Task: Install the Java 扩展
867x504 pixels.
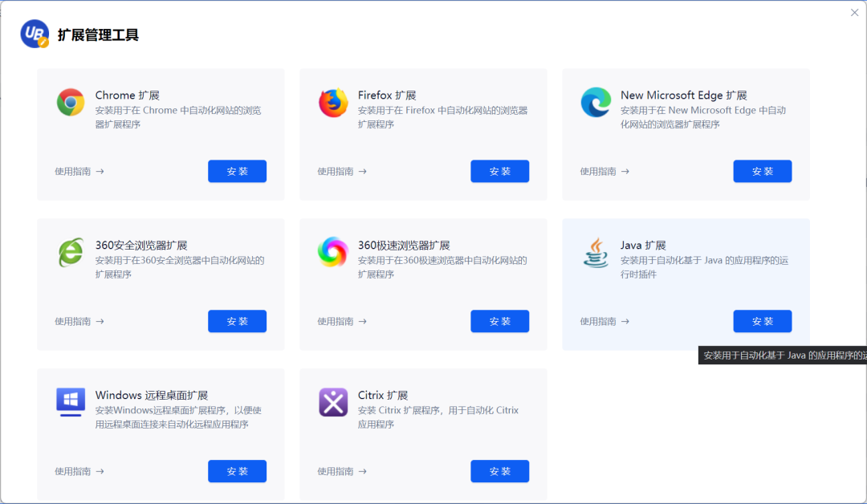Action: tap(763, 321)
